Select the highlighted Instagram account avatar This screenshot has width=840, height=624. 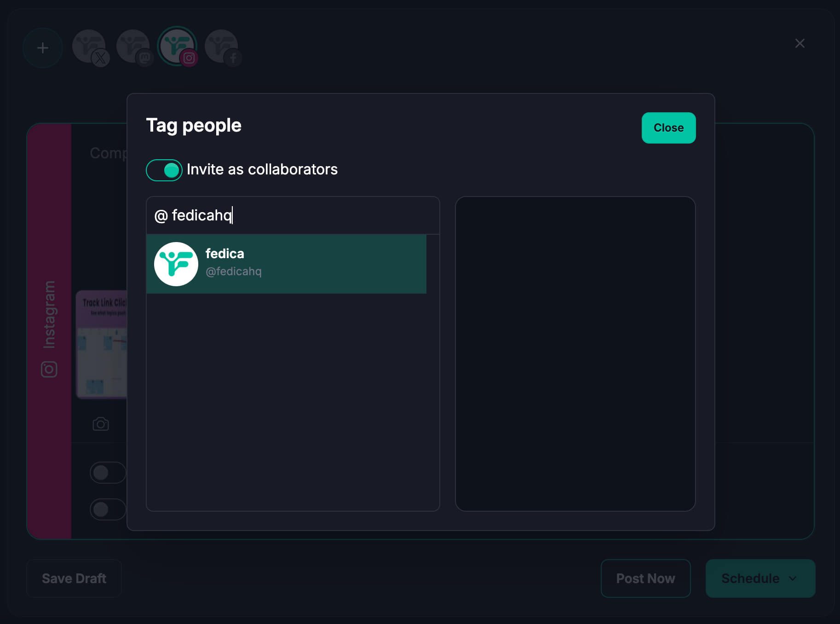coord(177,46)
